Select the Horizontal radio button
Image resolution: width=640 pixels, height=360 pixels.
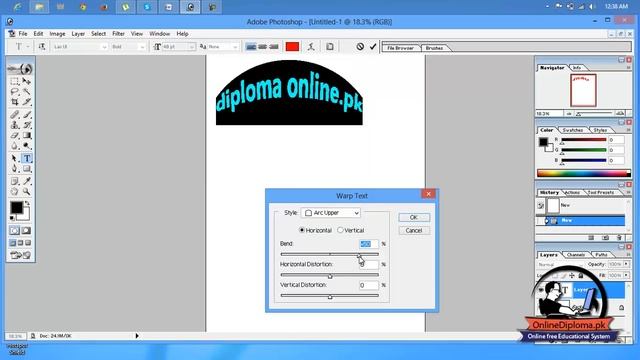(x=302, y=230)
